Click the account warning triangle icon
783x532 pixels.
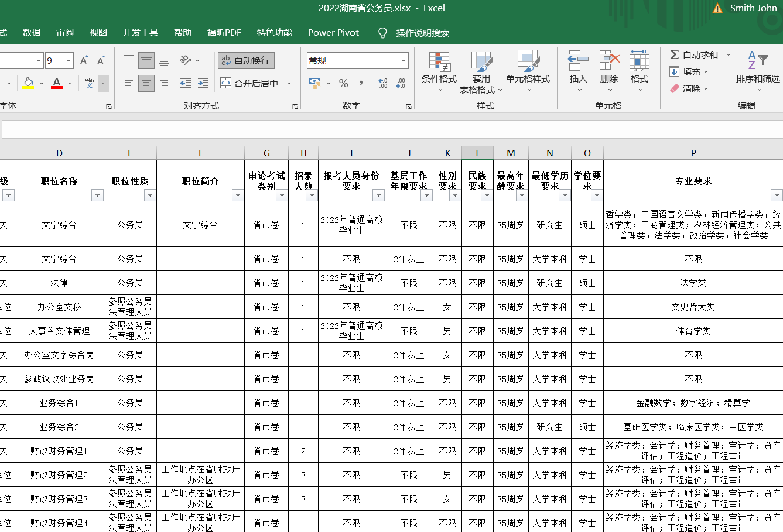click(x=717, y=8)
